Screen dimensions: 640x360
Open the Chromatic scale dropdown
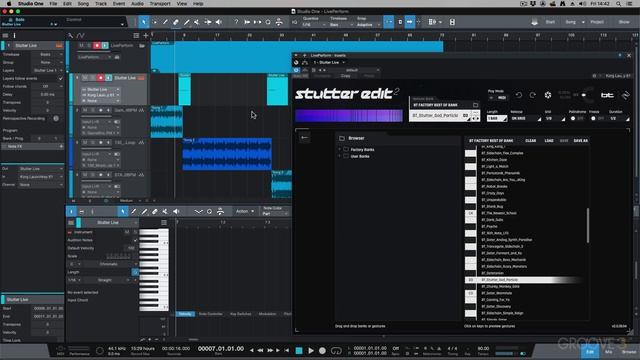(x=108, y=264)
